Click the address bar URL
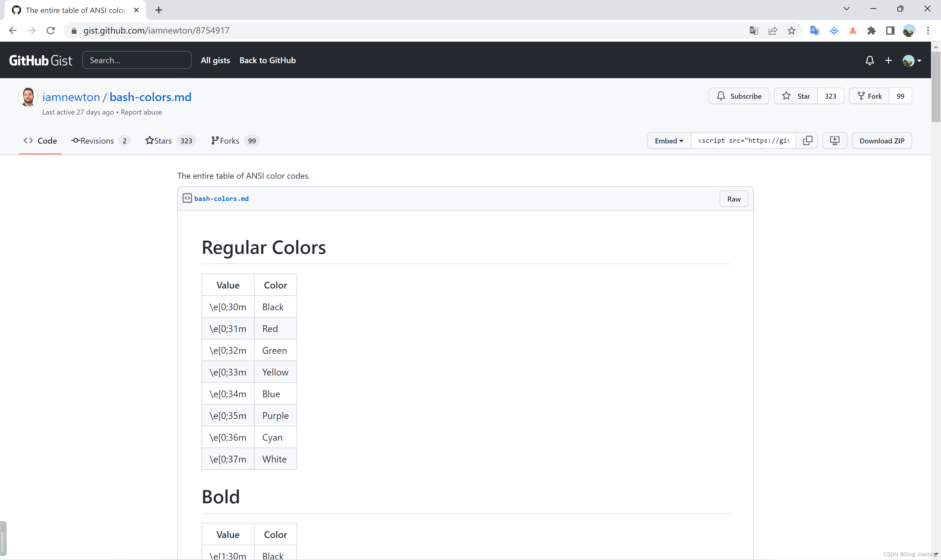The height and width of the screenshot is (560, 941). pos(156,31)
